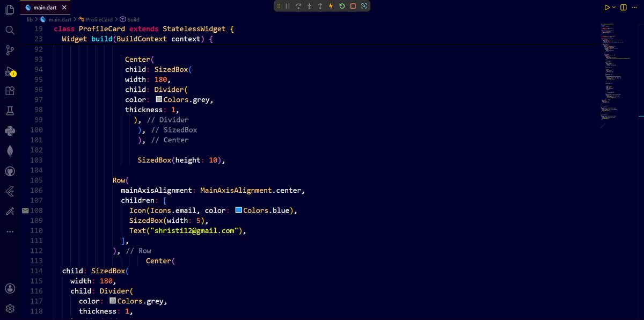The image size is (644, 320).
Task: Click line number 92 in the gutter
Action: pos(38,49)
